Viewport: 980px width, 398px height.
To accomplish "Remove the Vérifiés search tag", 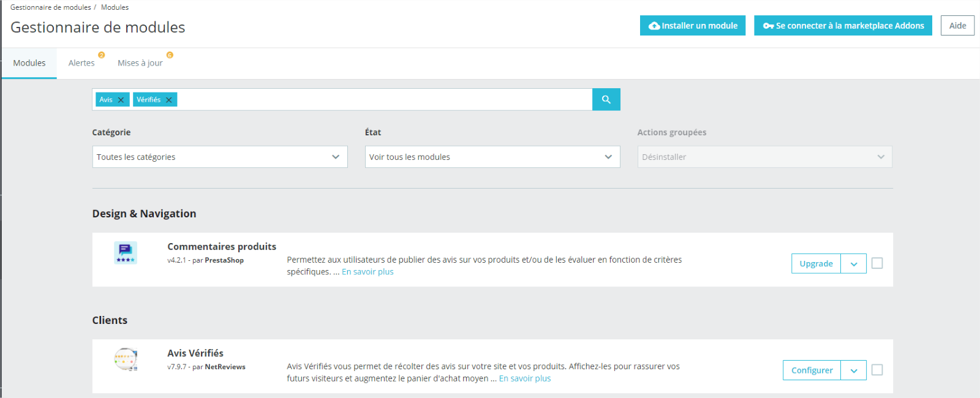I will click(x=169, y=100).
